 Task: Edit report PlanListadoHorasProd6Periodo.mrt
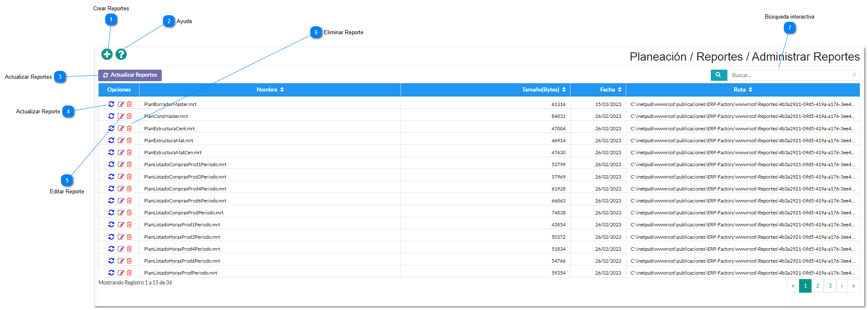121,261
